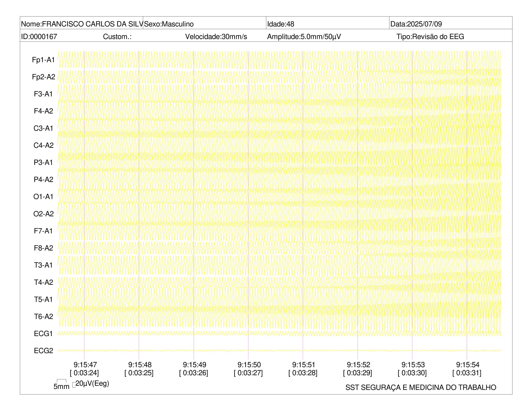The width and height of the screenshot is (532, 411).
Task: Click the 'Custom.:' label
Action: [117, 37]
